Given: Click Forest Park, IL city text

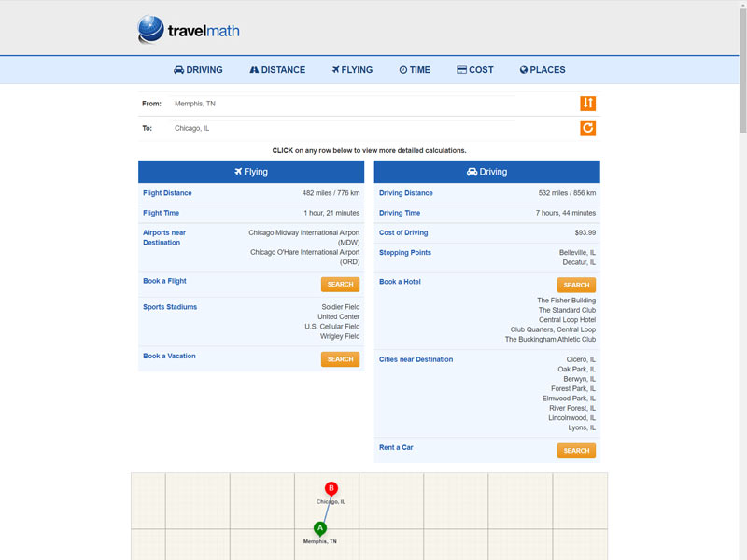Looking at the screenshot, I should click(x=573, y=388).
